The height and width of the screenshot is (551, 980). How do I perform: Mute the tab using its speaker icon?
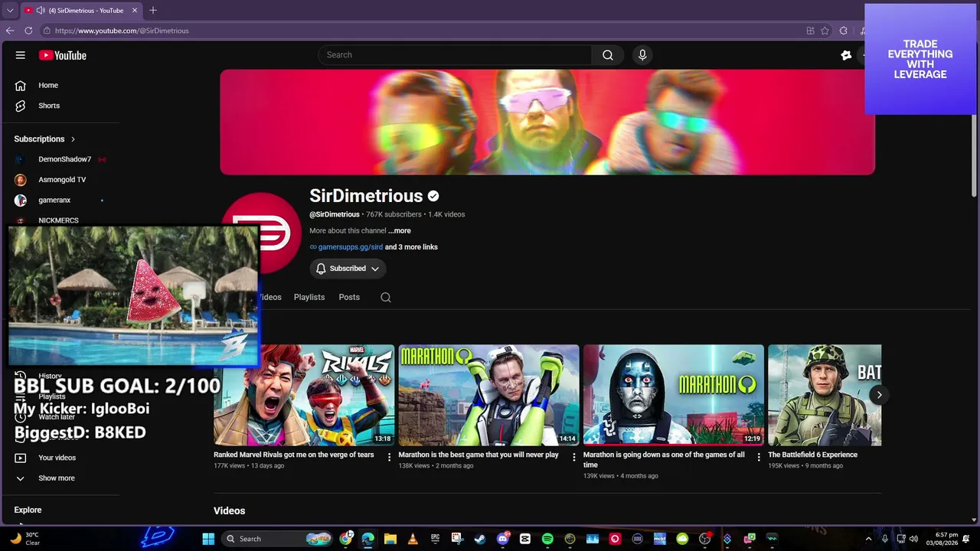click(x=40, y=11)
